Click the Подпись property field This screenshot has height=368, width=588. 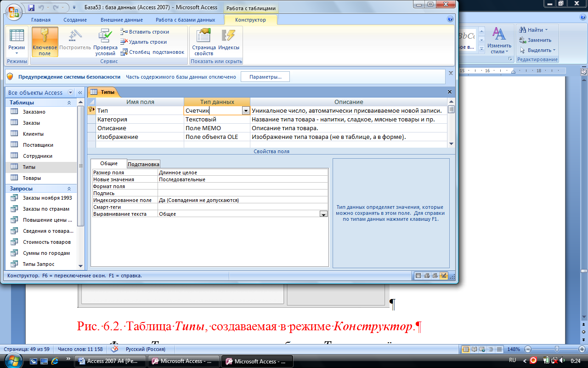pos(243,193)
